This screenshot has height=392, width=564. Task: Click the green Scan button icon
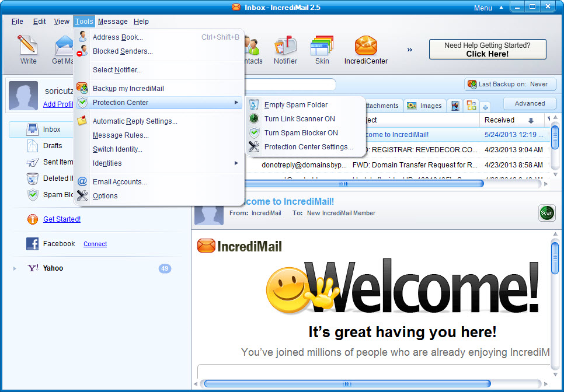[546, 213]
